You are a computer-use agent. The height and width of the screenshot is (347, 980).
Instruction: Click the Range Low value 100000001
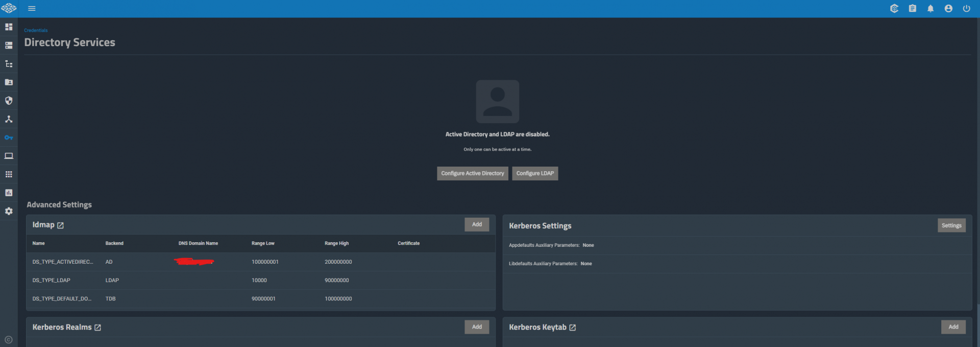pos(265,262)
